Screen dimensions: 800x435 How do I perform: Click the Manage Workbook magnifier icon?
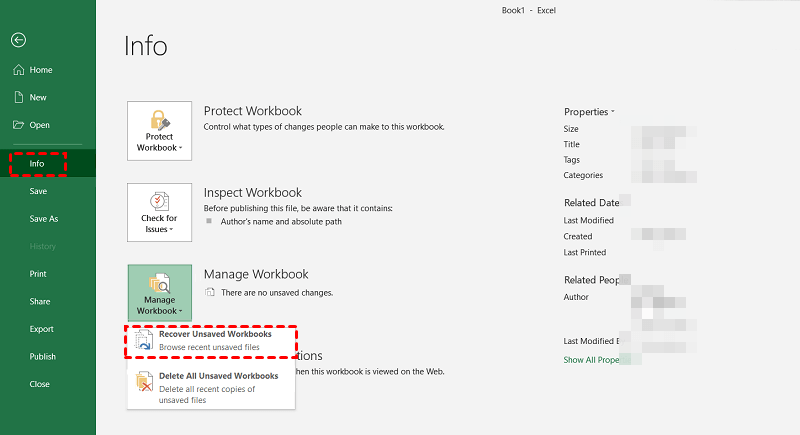pos(159,284)
